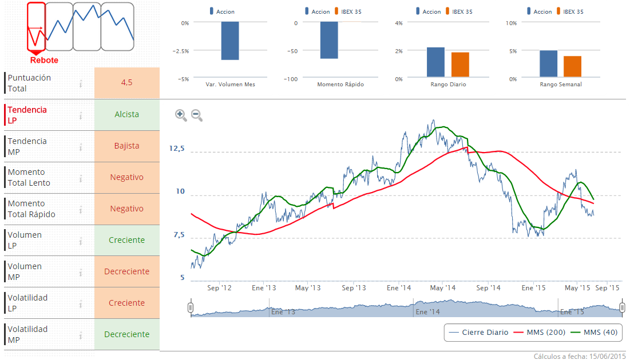
Task: Click the Alcista value cell
Action: point(127,114)
